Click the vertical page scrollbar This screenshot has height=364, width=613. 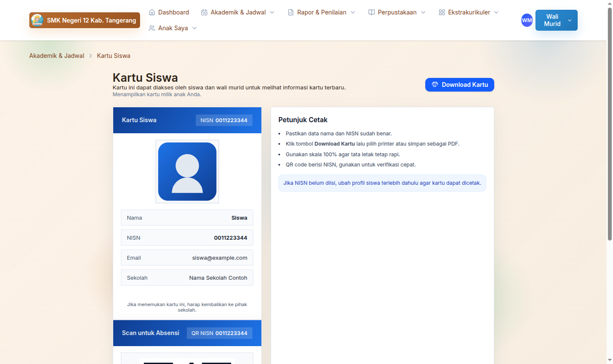click(610, 128)
